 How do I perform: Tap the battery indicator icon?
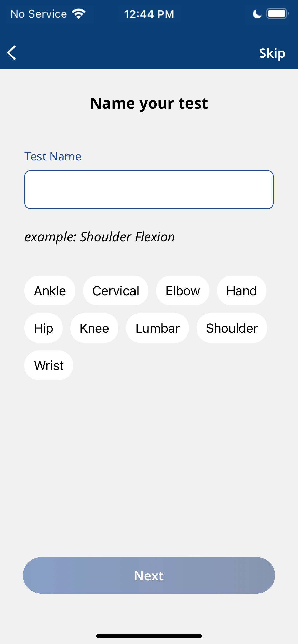(277, 14)
